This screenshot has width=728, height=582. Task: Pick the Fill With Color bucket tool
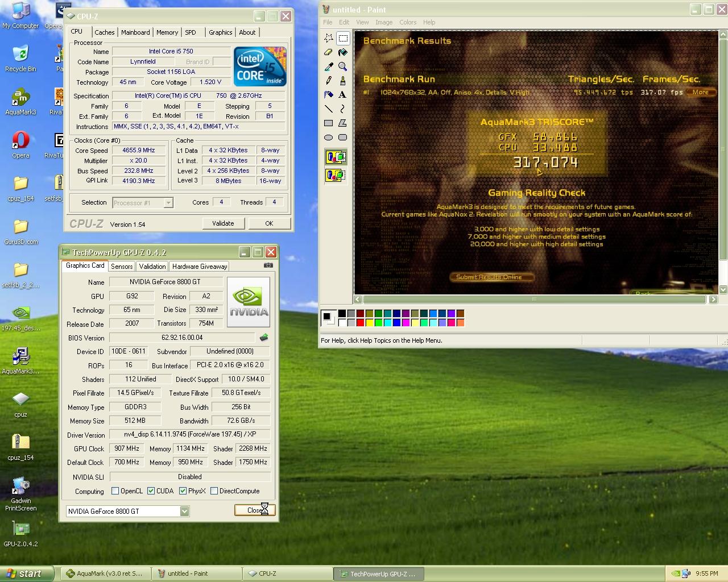click(x=343, y=52)
